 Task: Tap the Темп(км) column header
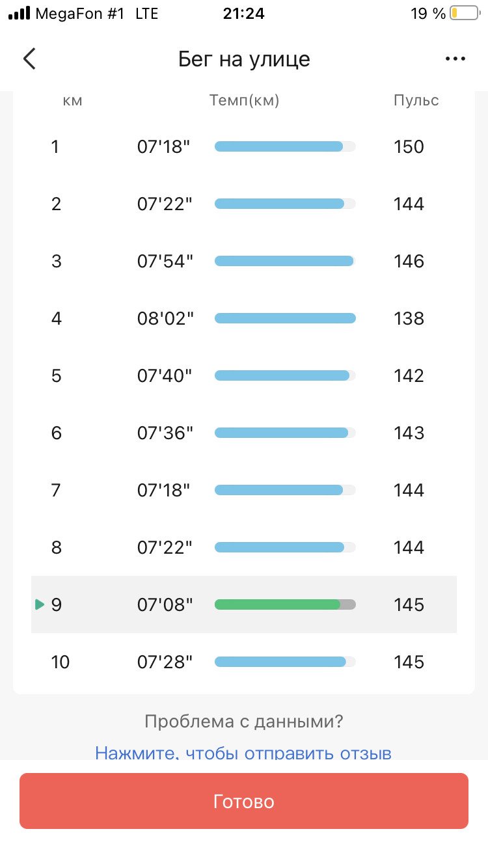[244, 100]
